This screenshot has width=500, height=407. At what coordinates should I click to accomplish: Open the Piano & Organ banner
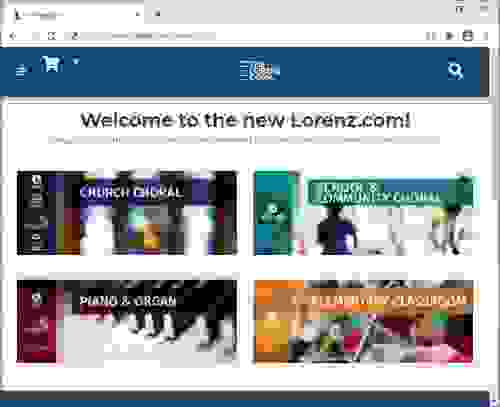127,321
